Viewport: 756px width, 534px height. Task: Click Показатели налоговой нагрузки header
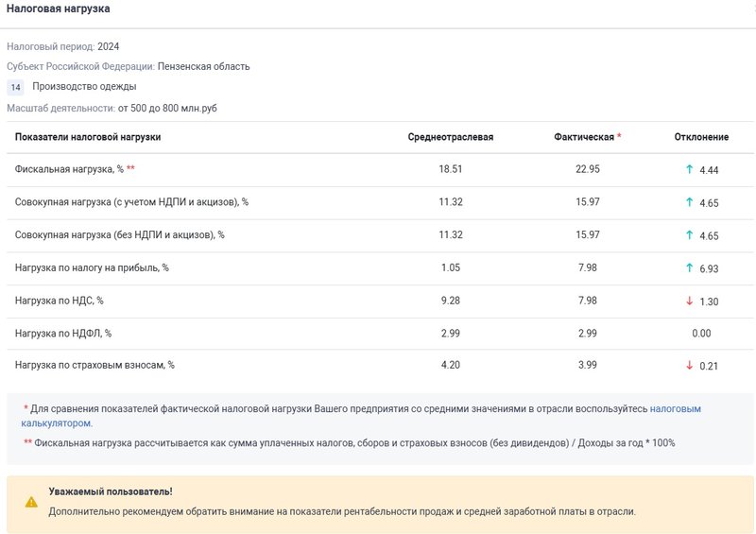[88, 137]
